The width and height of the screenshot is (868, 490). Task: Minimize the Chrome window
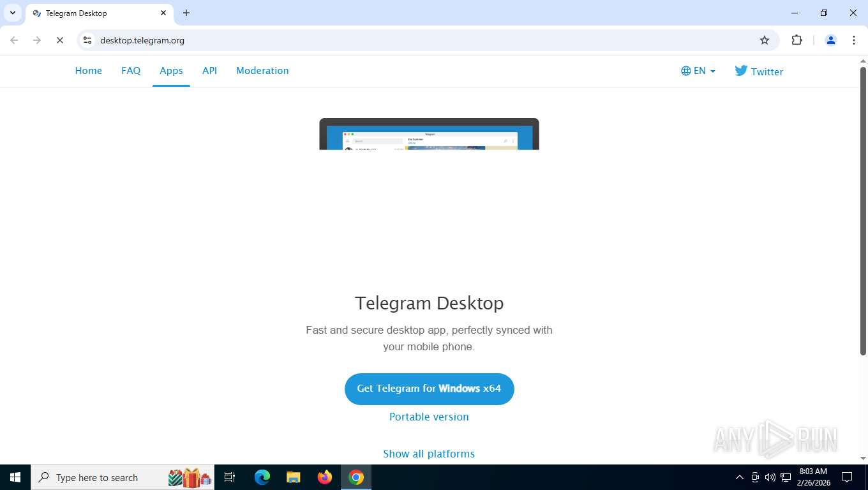[x=795, y=13]
